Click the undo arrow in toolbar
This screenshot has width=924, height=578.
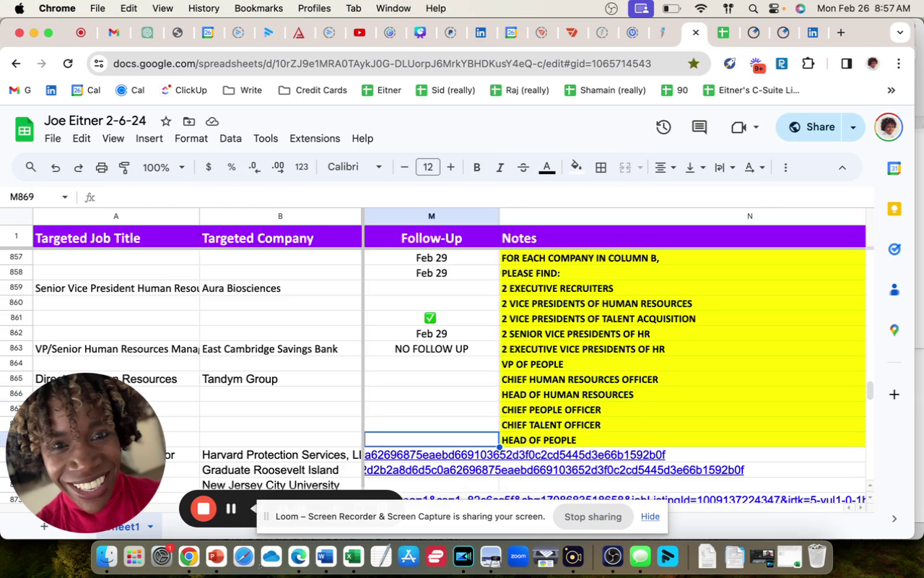56,168
